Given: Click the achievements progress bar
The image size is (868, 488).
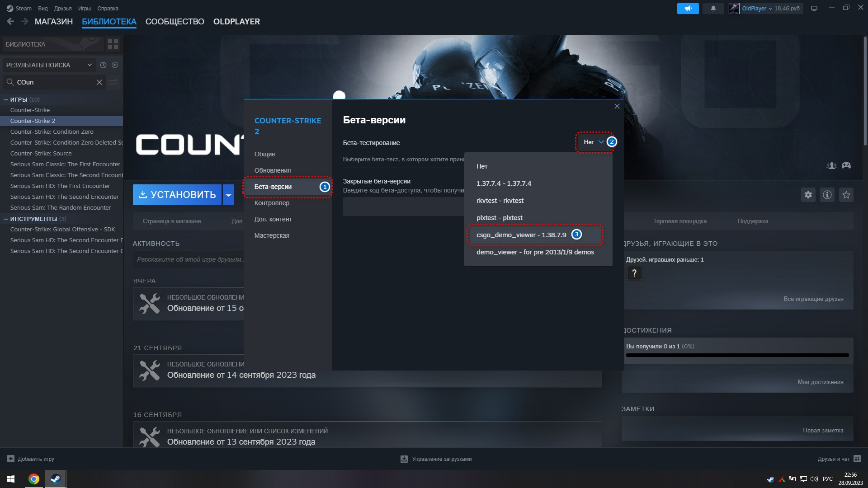Looking at the screenshot, I should coord(737,356).
